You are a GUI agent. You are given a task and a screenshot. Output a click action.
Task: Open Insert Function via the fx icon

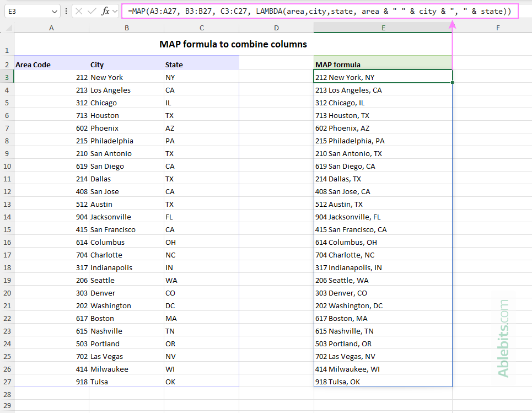click(105, 10)
